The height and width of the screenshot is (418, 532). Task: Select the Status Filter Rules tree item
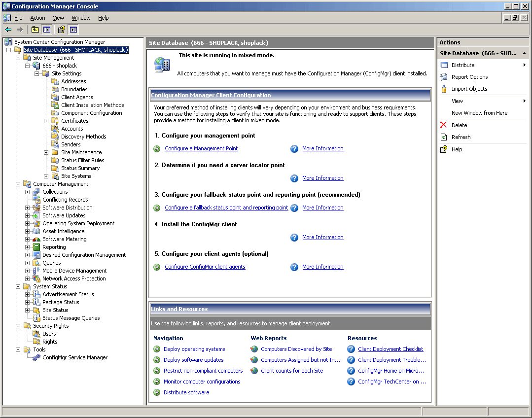point(82,160)
